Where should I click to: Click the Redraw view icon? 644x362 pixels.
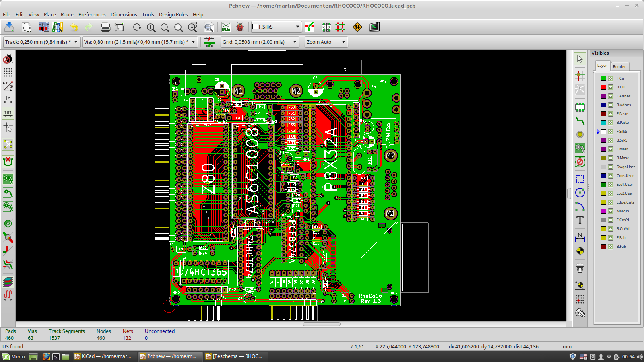pos(137,27)
